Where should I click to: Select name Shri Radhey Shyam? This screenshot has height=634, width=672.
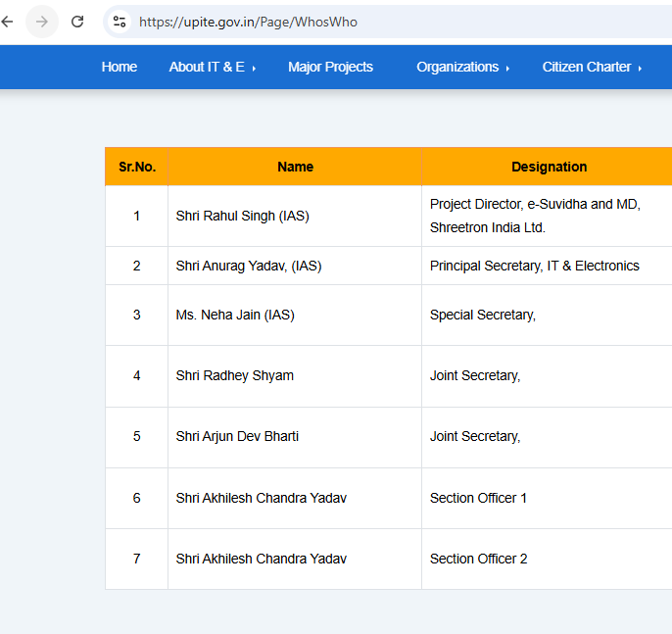(x=234, y=375)
